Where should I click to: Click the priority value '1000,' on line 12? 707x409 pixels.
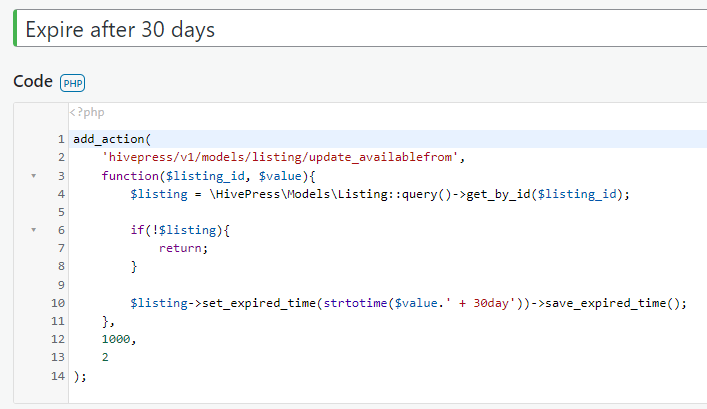(119, 339)
